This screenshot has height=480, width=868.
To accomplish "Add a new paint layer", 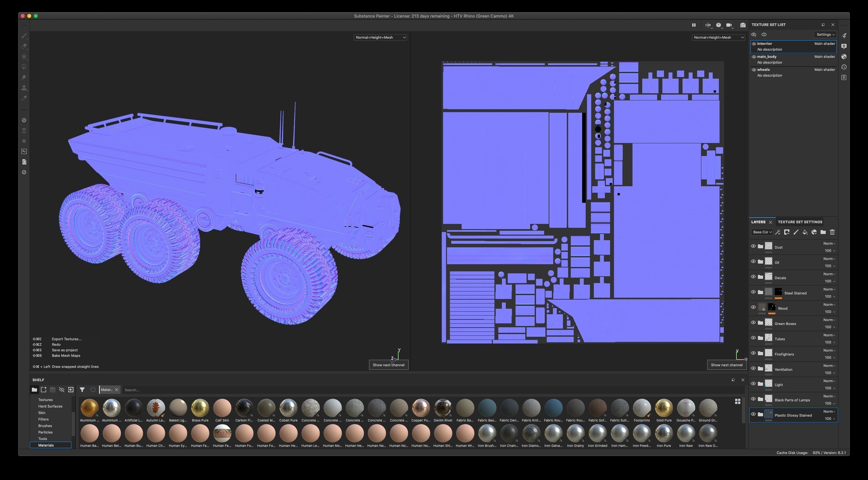I will point(796,232).
